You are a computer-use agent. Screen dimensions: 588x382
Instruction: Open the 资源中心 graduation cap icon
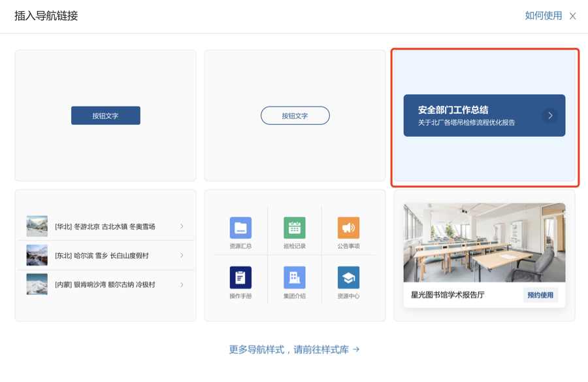(348, 277)
